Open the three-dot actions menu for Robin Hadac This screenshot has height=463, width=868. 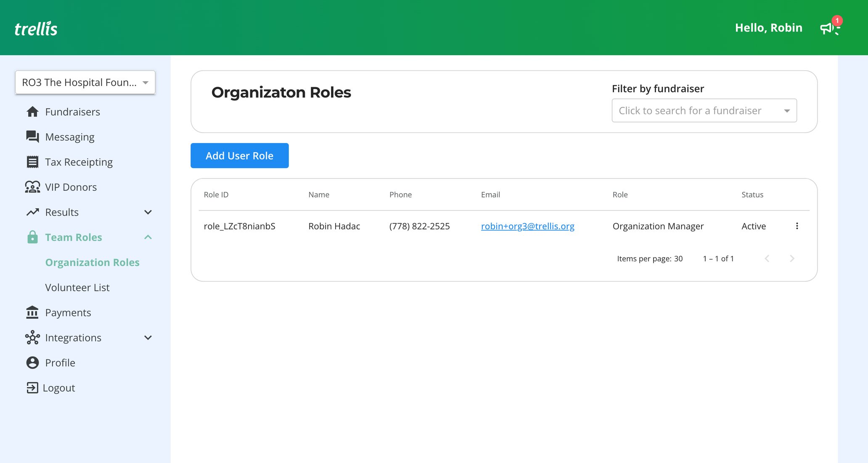point(797,226)
